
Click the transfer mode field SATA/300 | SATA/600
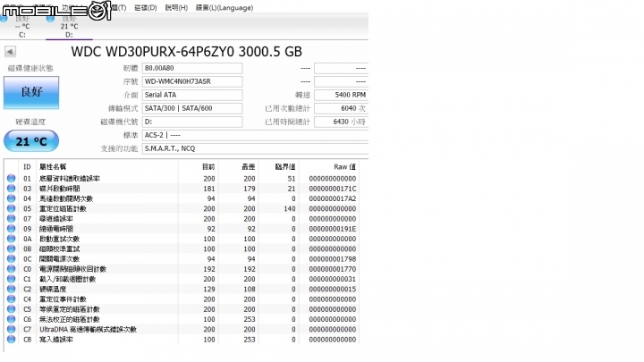[192, 108]
